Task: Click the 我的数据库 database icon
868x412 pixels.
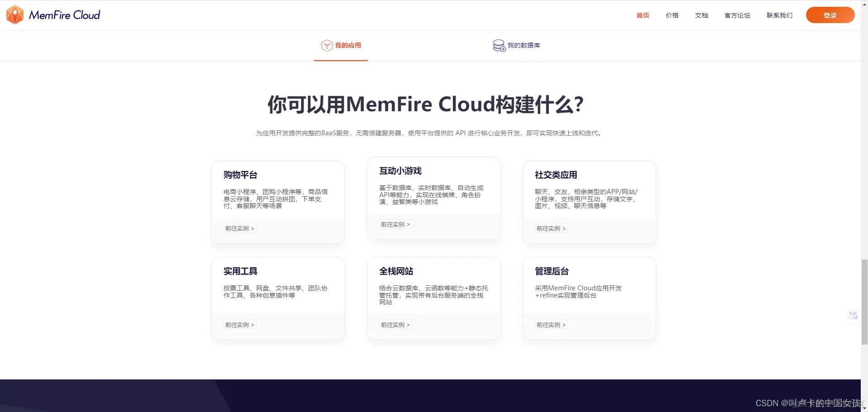Action: pos(499,45)
